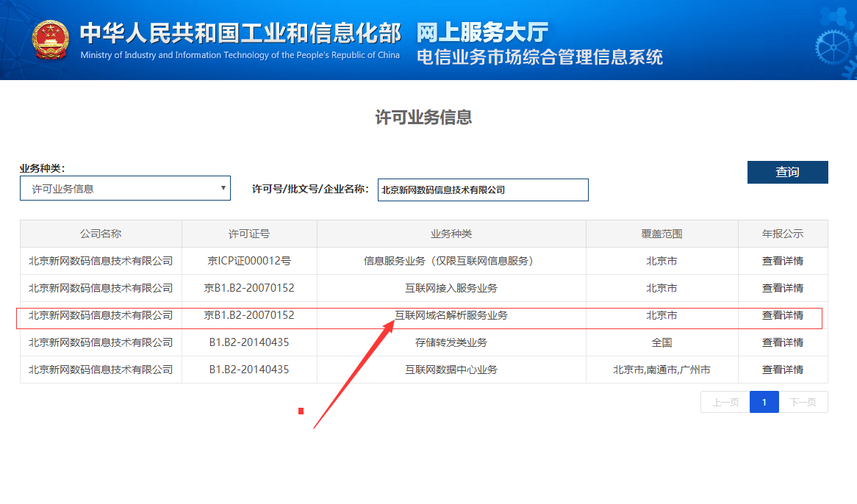
Task: Open the 业务种类 dropdown
Action: click(x=125, y=188)
